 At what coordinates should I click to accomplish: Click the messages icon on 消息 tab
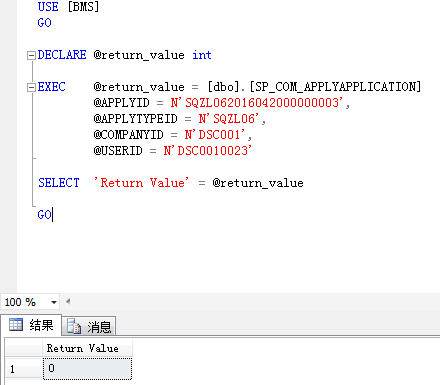pyautogui.click(x=74, y=326)
